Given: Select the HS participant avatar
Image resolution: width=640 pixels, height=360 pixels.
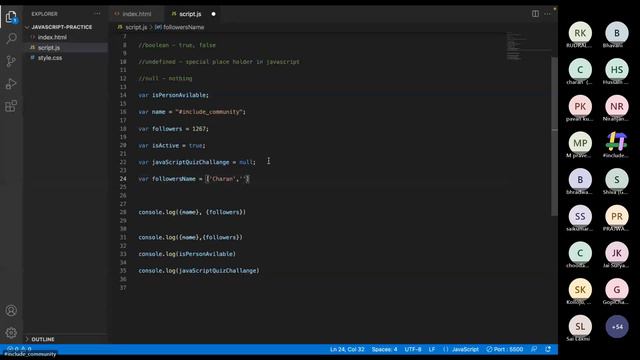Looking at the screenshot, I should [x=617, y=70].
